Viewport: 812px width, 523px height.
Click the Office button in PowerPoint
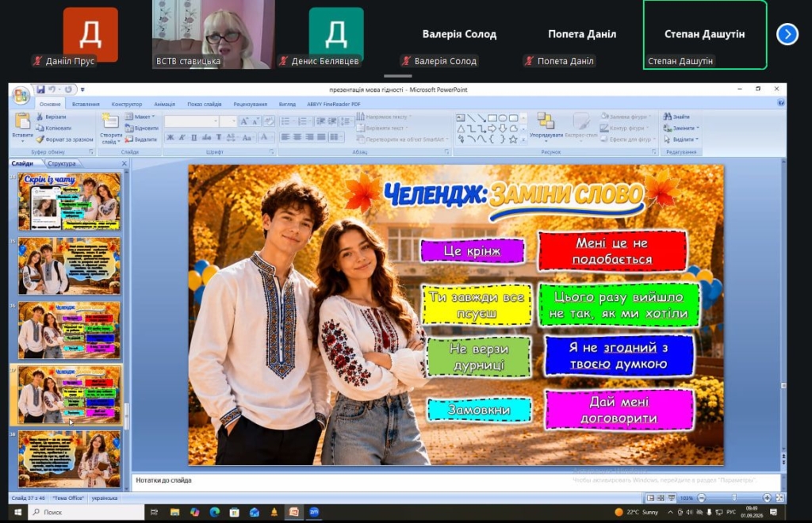tap(21, 95)
